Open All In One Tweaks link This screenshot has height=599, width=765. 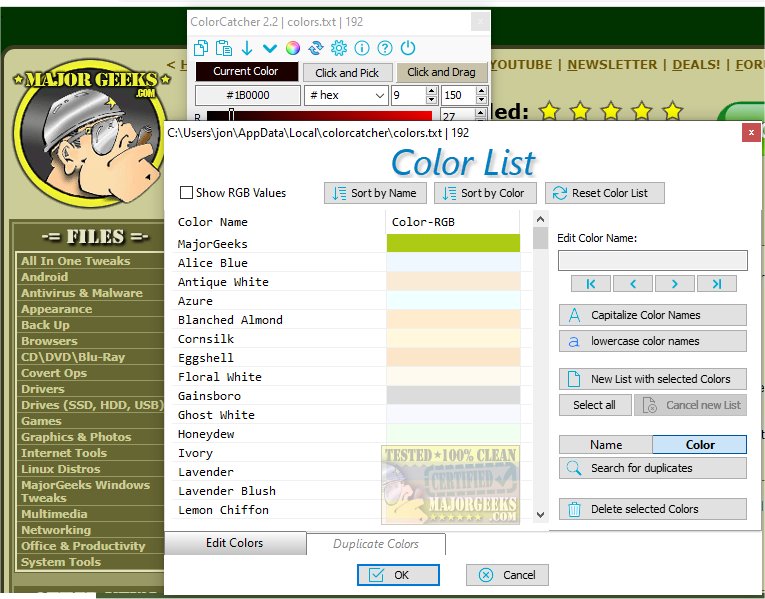click(x=76, y=261)
